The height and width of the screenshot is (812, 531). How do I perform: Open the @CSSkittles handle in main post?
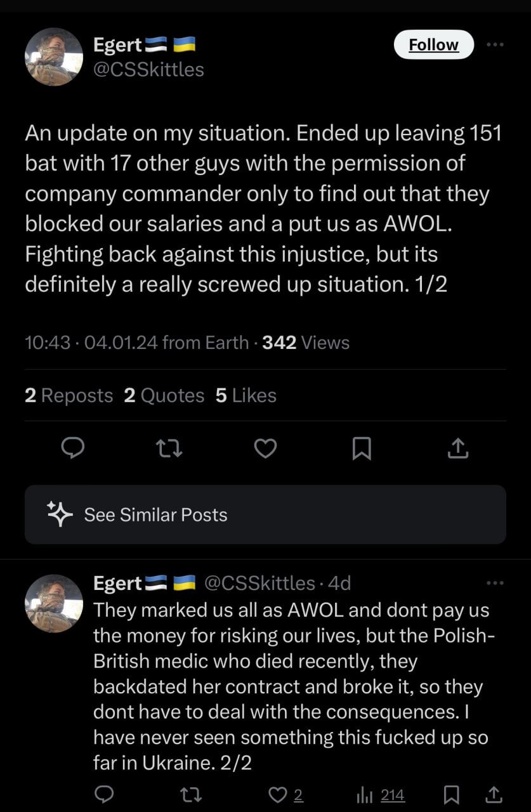(x=148, y=69)
